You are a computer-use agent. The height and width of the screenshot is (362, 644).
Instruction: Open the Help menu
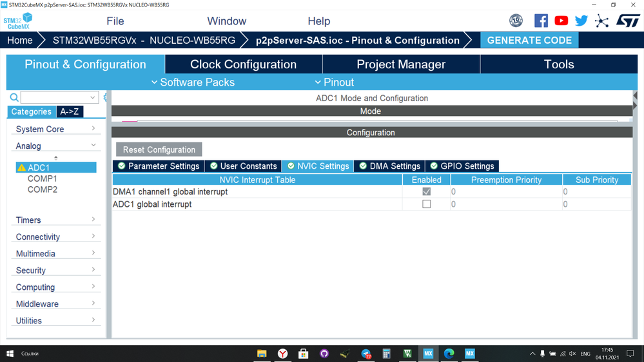click(x=318, y=21)
